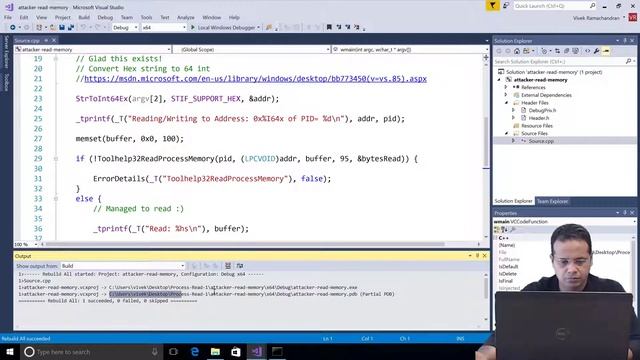Select DebugPriv.h in Solution Explorer
Image resolution: width=640 pixels, height=360 pixels.
tap(542, 110)
